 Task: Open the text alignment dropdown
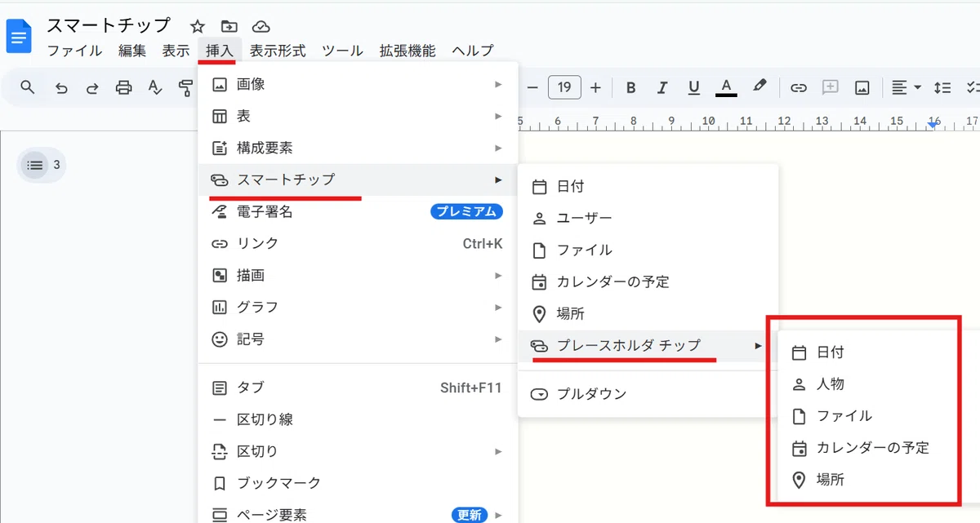click(x=906, y=87)
